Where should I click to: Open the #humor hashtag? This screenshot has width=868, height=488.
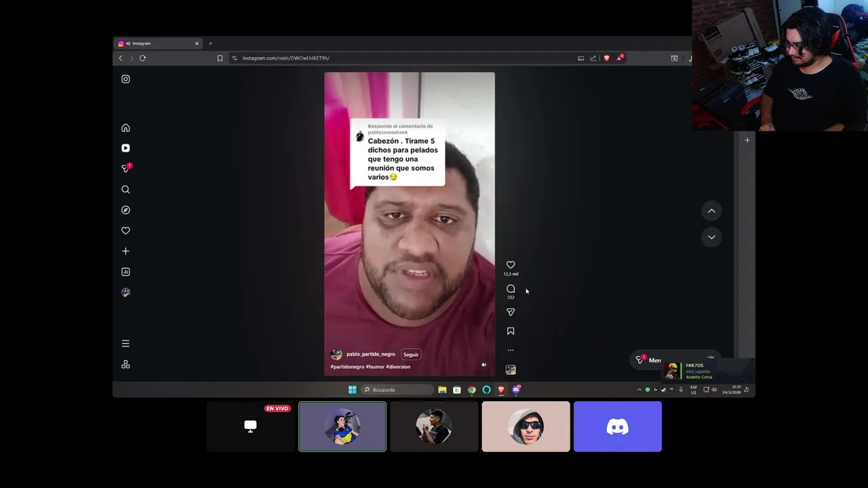point(375,367)
